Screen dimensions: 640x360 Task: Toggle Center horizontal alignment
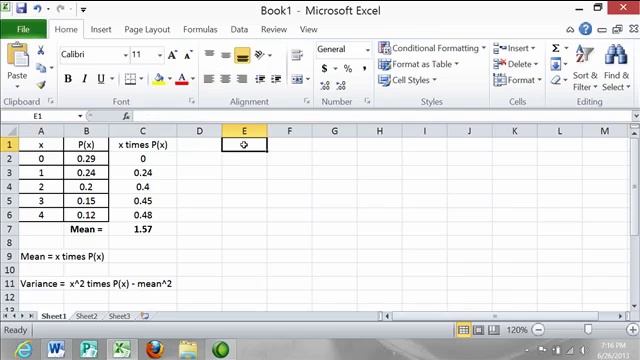225,79
